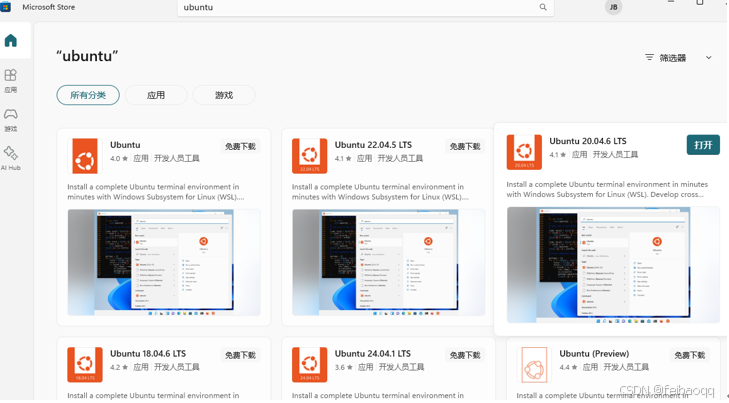Screen dimensions: 729x403
Task: Click the Ubuntu app orange icon
Action: 85,156
